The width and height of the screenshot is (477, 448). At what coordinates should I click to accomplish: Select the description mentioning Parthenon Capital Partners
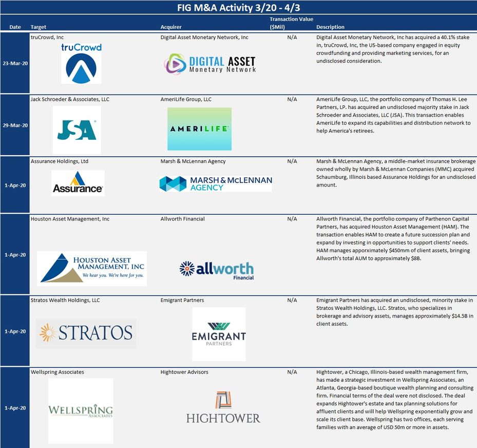[x=393, y=238]
